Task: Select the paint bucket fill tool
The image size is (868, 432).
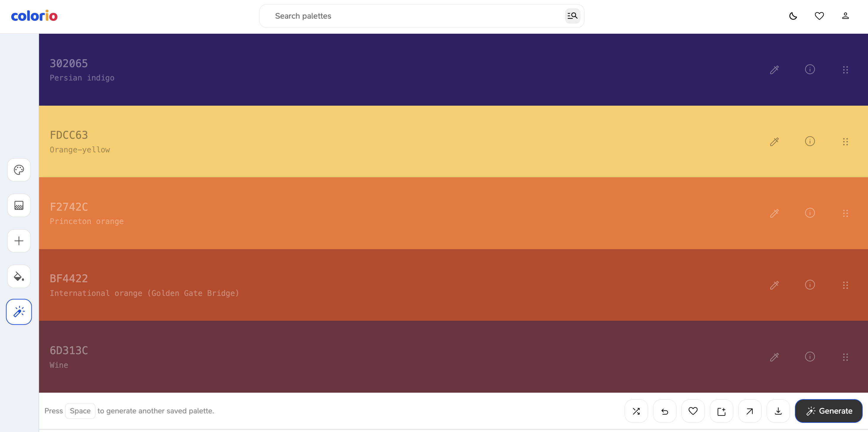Action: pyautogui.click(x=19, y=276)
